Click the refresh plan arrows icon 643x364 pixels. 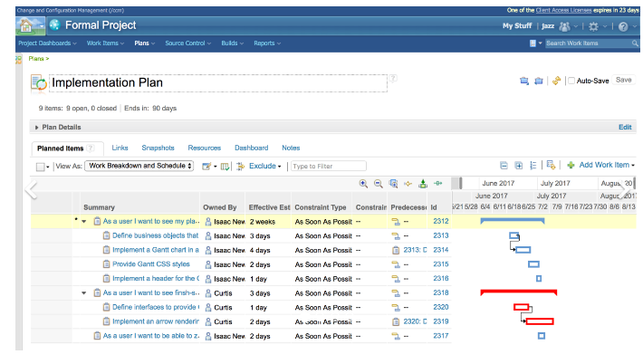pos(557,81)
